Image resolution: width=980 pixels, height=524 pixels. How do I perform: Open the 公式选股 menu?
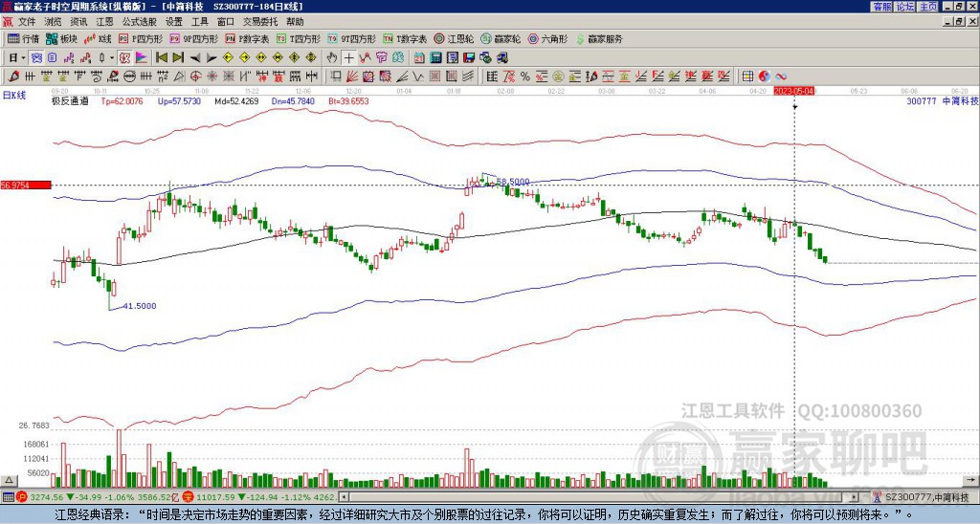tap(140, 22)
